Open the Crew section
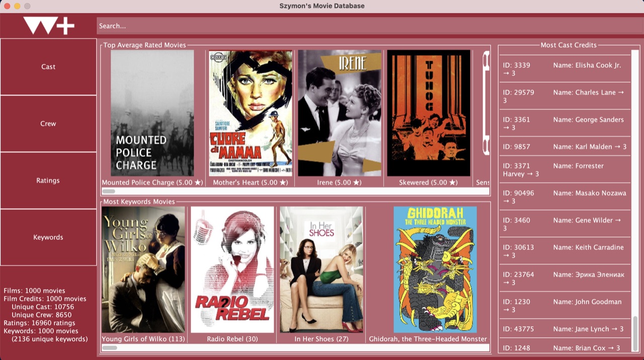 tap(48, 123)
